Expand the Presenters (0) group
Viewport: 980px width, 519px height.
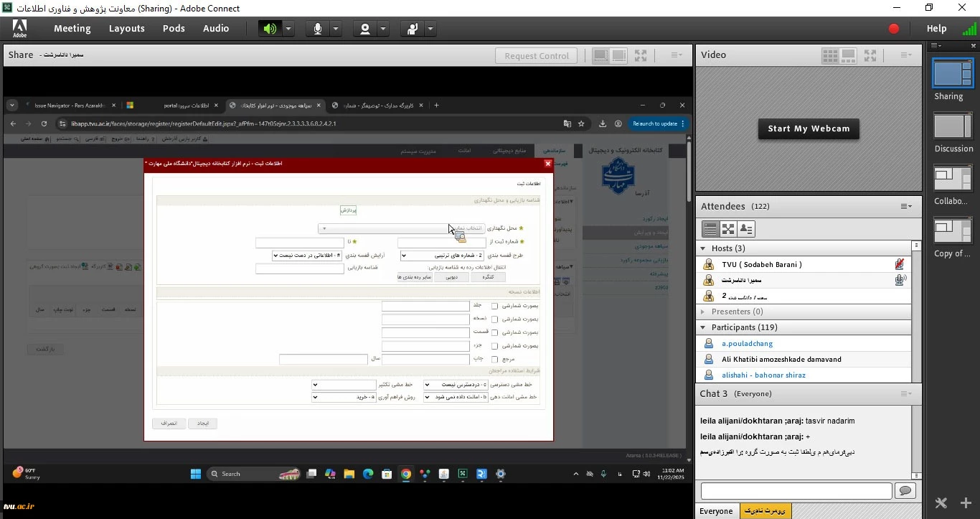coord(702,312)
